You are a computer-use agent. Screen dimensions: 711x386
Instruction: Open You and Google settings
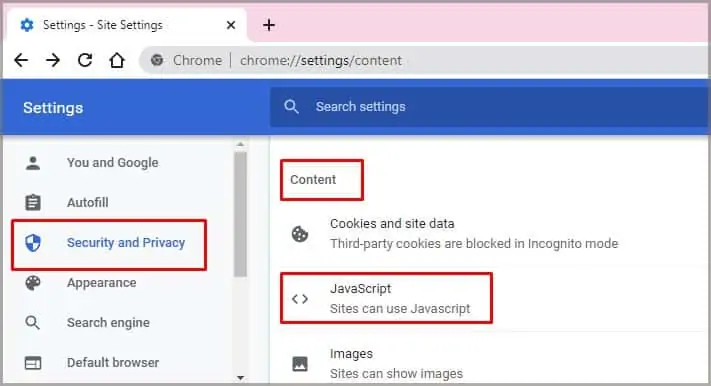click(x=112, y=163)
